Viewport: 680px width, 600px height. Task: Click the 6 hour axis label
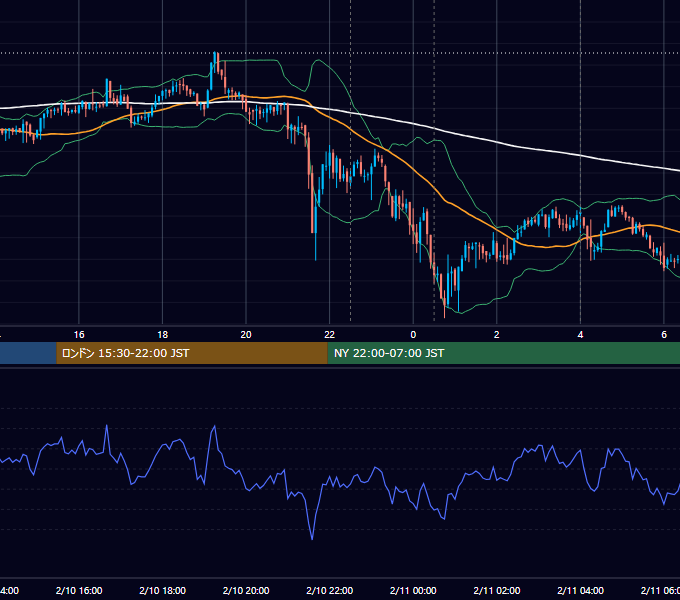664,335
